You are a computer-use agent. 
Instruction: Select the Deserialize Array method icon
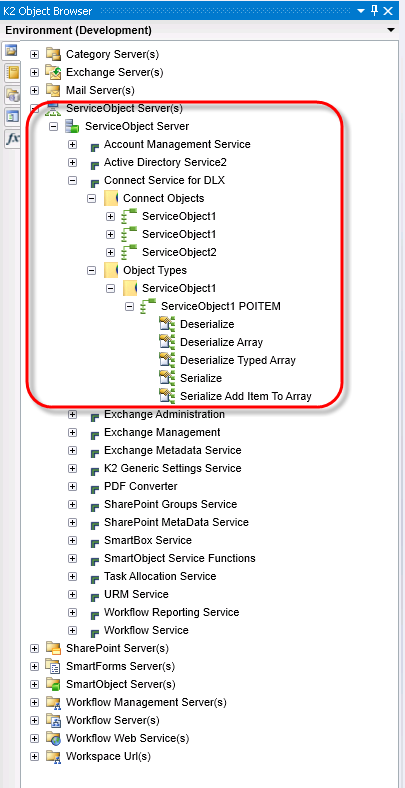[x=167, y=342]
